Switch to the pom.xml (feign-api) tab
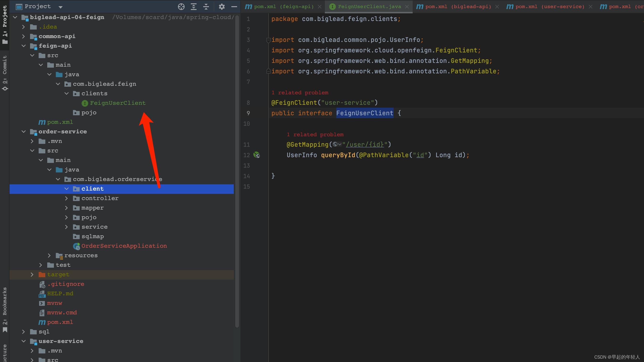 click(x=284, y=7)
